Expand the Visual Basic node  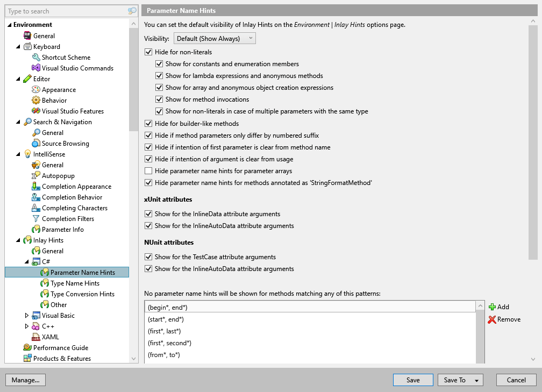(27, 315)
